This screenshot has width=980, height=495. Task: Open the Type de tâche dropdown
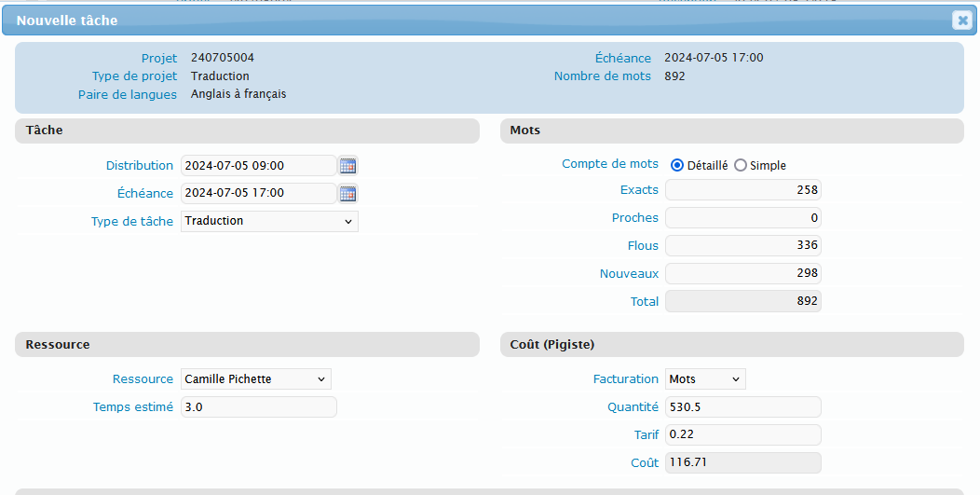(269, 221)
